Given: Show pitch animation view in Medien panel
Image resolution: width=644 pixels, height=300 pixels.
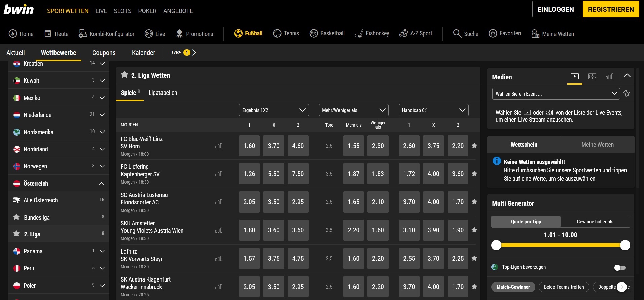Looking at the screenshot, I should click(x=592, y=76).
